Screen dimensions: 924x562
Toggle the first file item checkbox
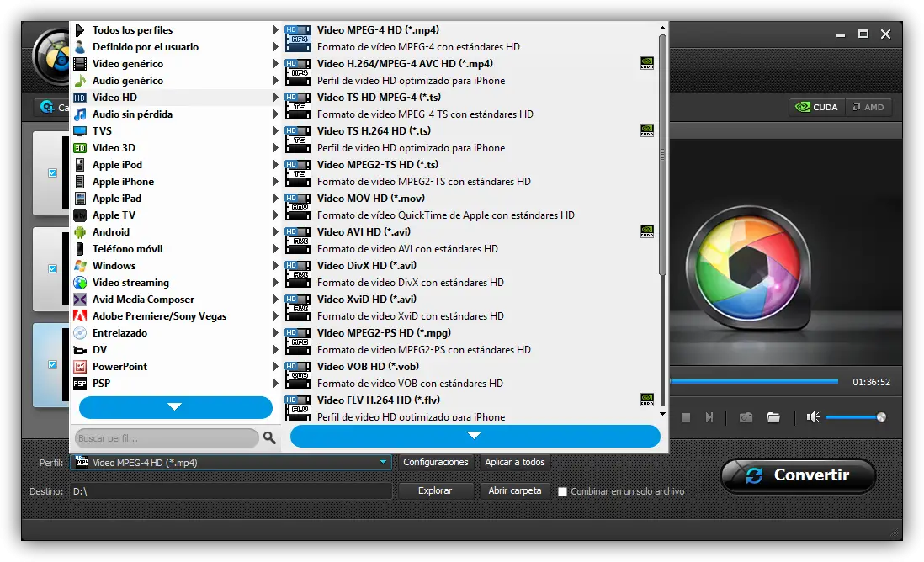click(52, 173)
